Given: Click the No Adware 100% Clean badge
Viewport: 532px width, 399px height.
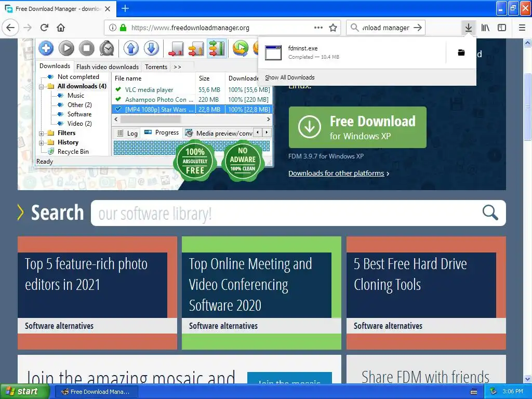Looking at the screenshot, I should pyautogui.click(x=243, y=160).
